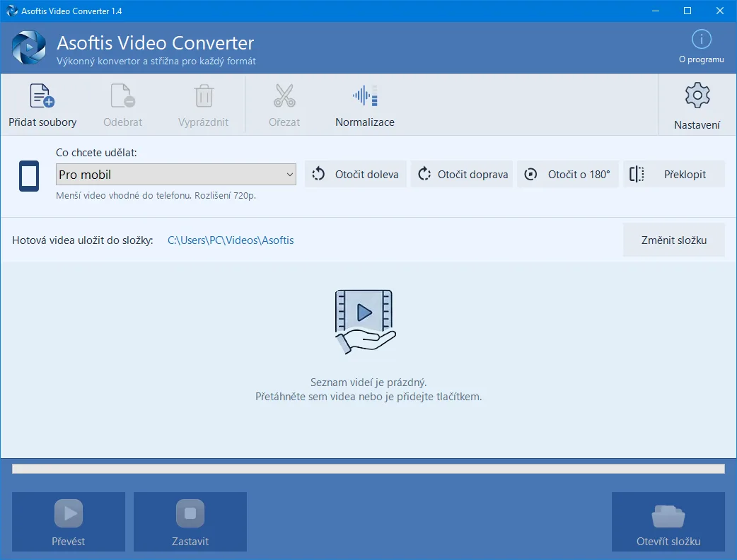Rotate video right with Otočit doprava

pyautogui.click(x=462, y=175)
